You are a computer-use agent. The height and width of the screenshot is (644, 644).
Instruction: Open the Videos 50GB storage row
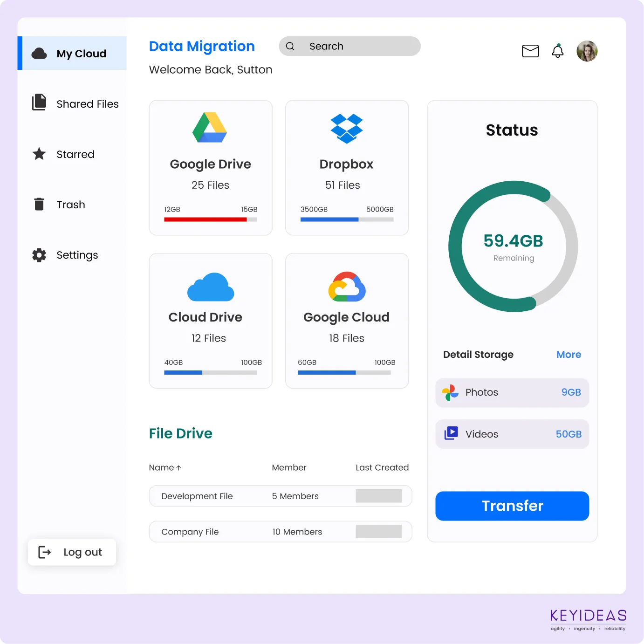pos(512,434)
